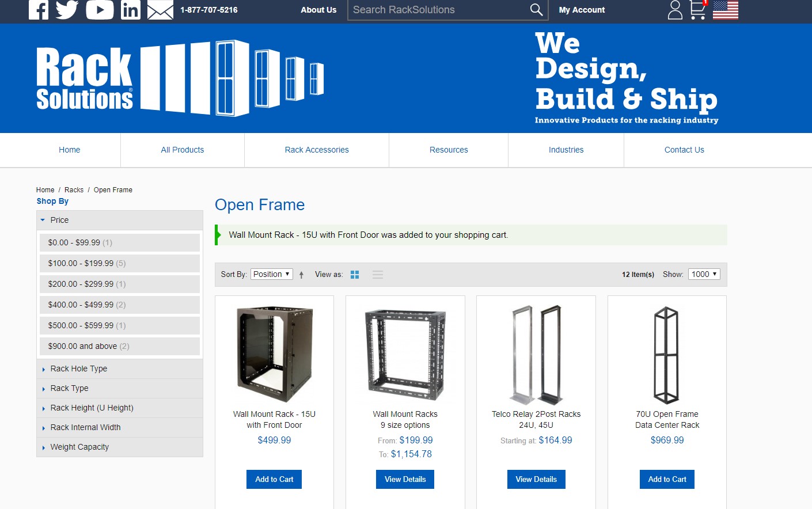Open the Industries menu

pos(566,150)
